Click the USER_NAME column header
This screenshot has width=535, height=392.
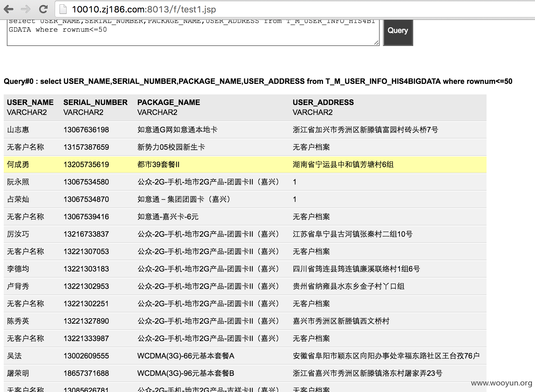pyautogui.click(x=30, y=102)
